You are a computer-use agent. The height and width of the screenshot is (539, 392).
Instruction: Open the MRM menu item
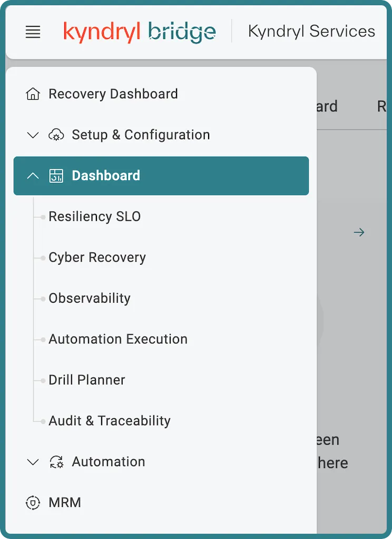65,503
